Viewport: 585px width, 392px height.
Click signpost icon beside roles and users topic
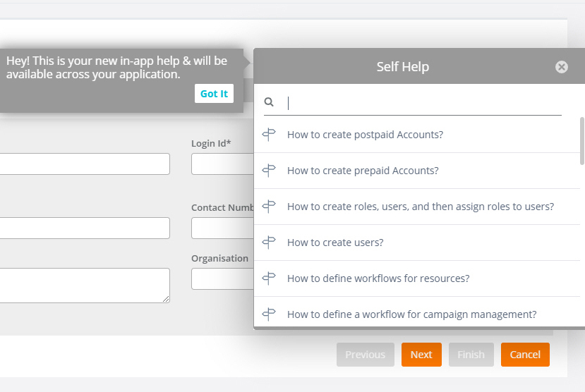point(269,207)
